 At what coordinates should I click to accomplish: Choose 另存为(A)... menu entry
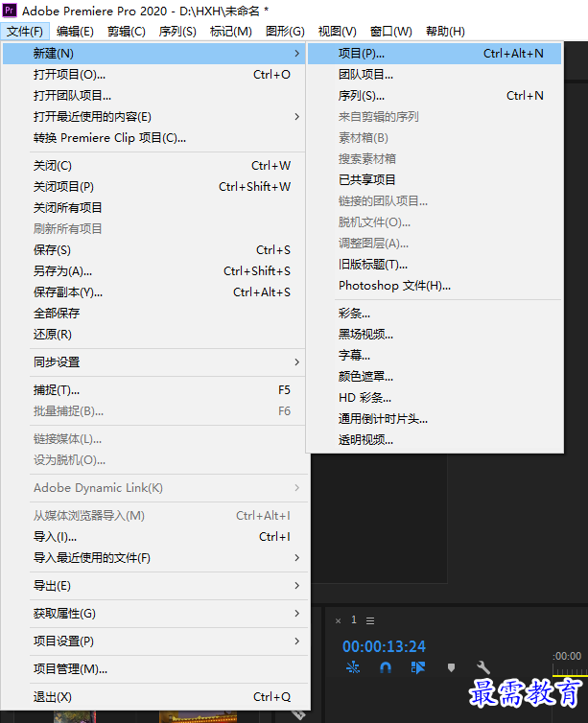154,271
